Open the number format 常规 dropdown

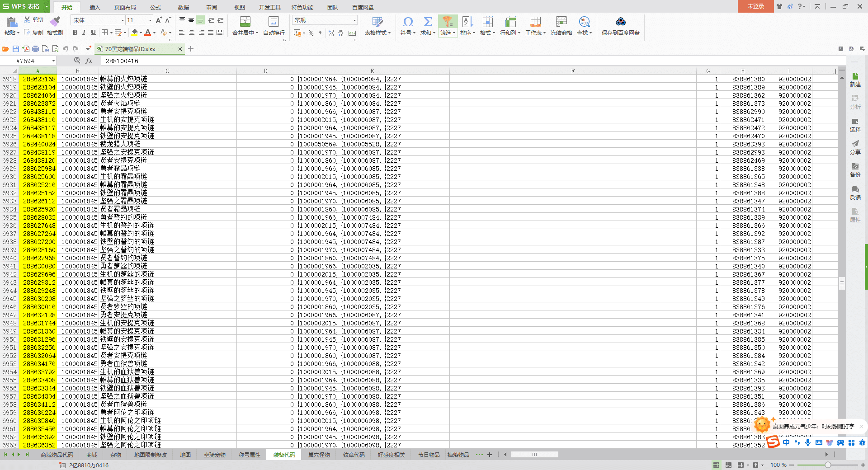[354, 20]
